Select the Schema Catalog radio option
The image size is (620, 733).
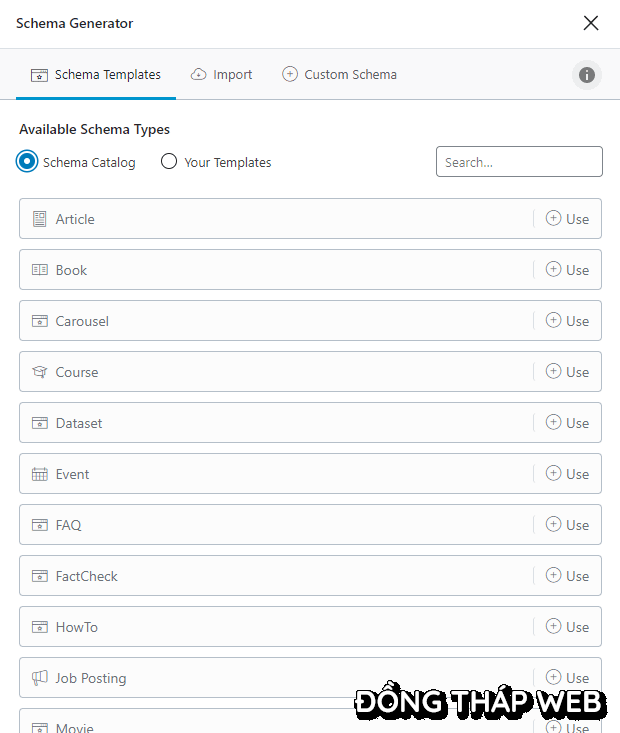click(x=28, y=162)
